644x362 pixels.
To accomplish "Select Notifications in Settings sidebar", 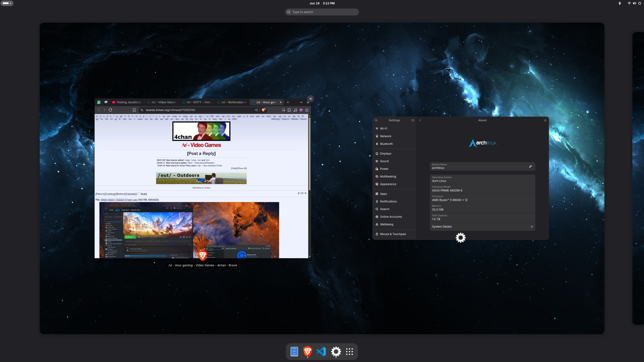I will 394,201.
